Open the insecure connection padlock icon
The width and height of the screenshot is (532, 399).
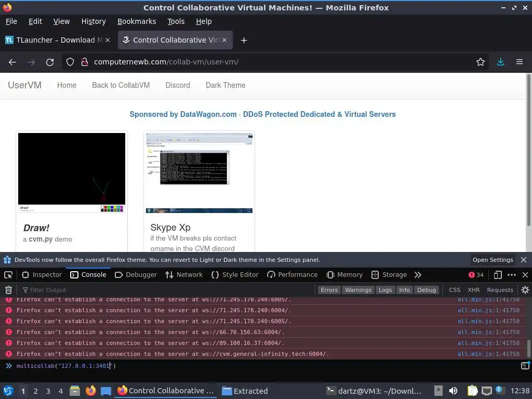point(85,62)
